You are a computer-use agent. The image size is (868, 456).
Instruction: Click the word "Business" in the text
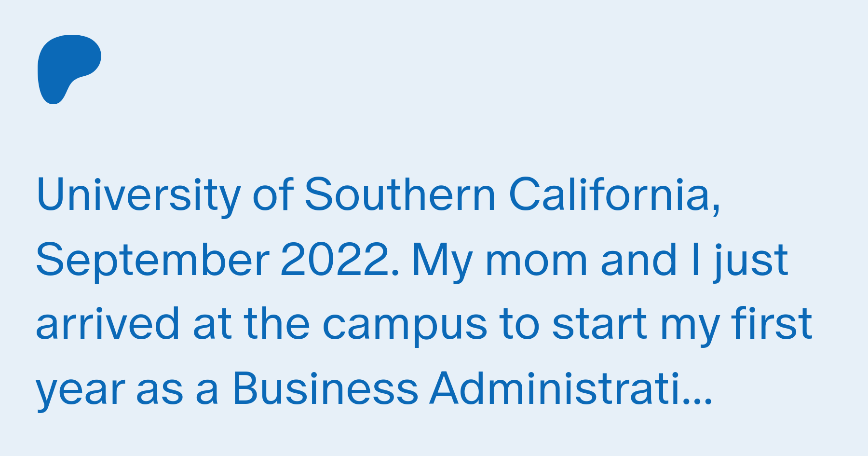tap(325, 388)
